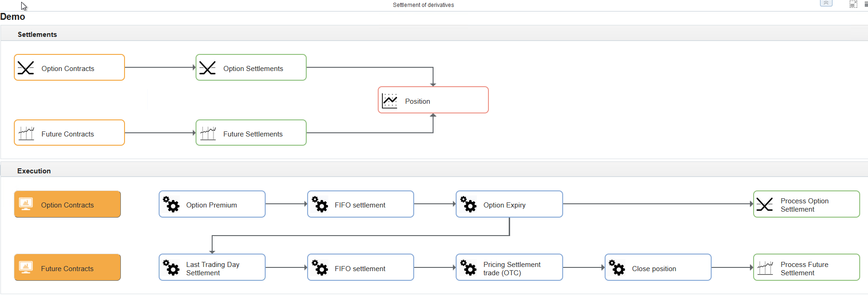Select the orange Future Contracts execution tile
This screenshot has width=868, height=296.
coord(67,268)
